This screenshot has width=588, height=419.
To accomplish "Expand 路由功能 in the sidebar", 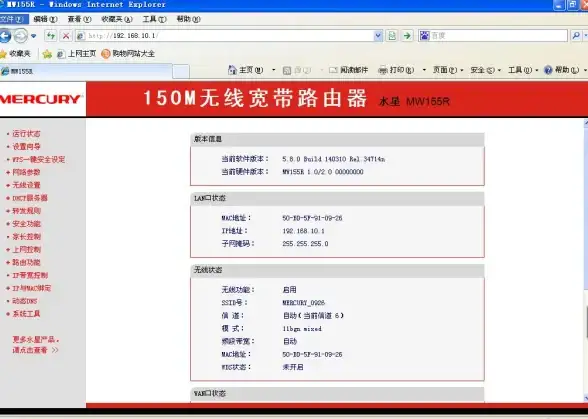I will tap(26, 262).
